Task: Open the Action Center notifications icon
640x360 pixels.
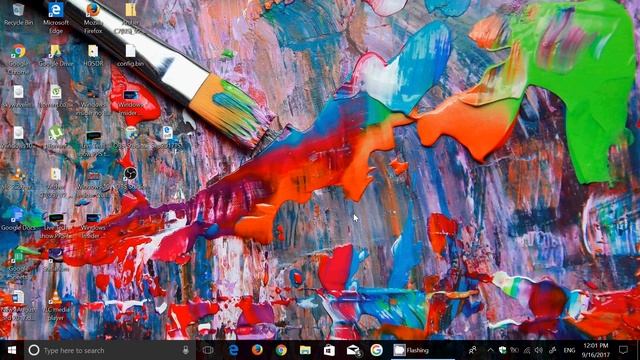Action: pos(623,350)
